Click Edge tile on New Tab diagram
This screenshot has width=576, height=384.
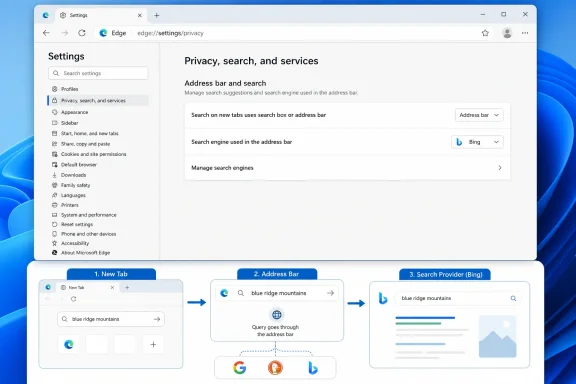[69, 344]
